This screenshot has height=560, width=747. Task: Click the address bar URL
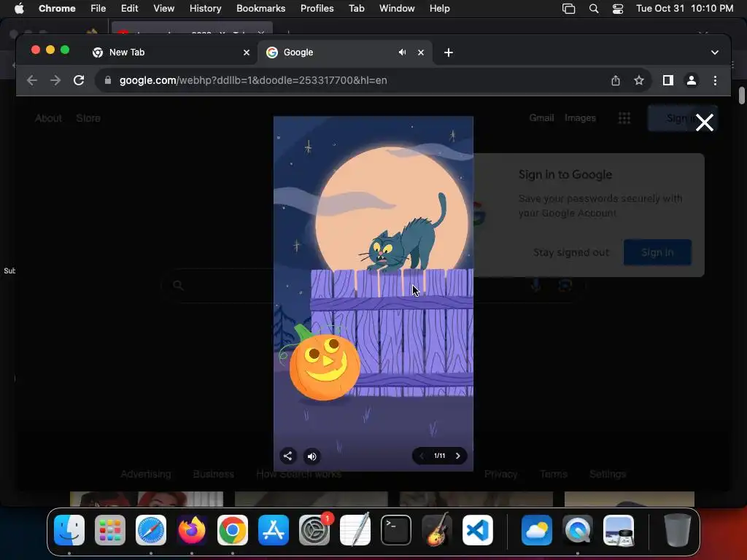tap(253, 80)
